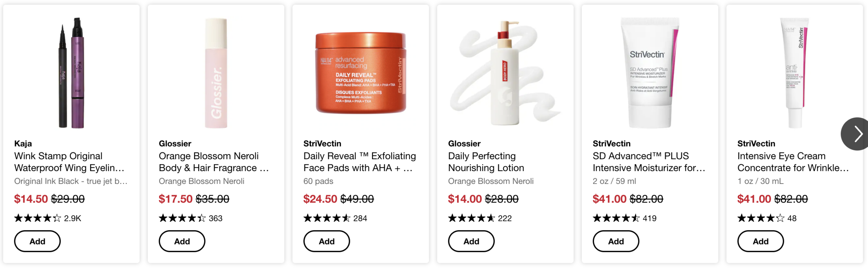Viewport: 868px width, 269px height.
Task: Add Glossier Orange Blossom Neroli fragrance
Action: [x=182, y=241]
